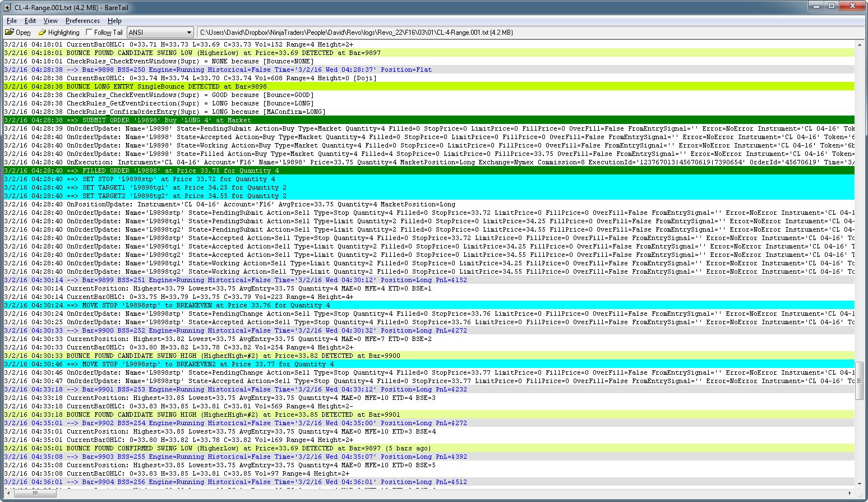Select the "CONFIRMED SWING LOW" (5 bars ago) line

429,448
